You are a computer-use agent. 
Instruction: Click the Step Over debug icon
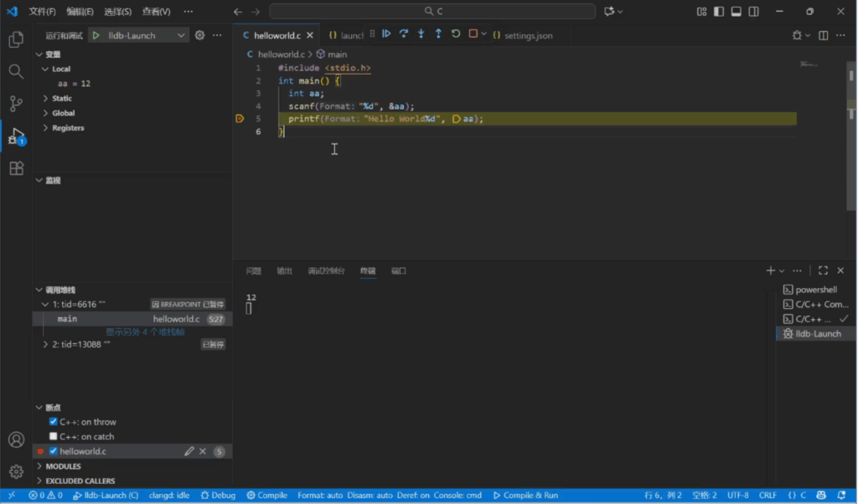404,34
